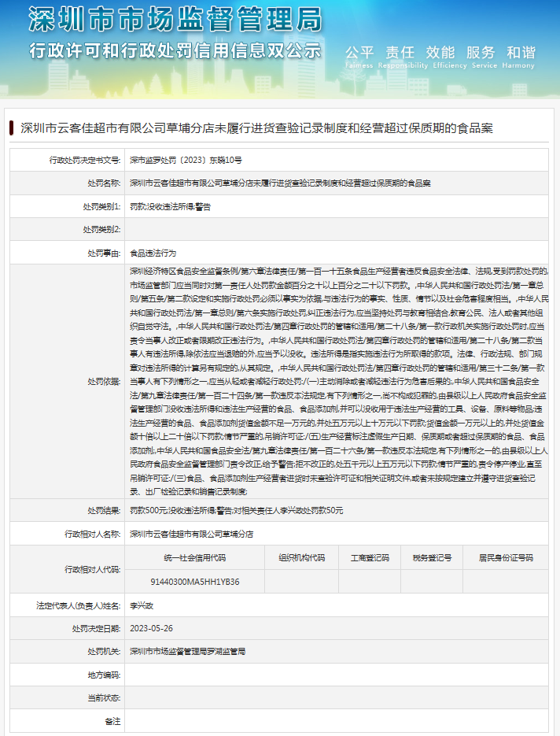Click the 处罚类别2 label
Viewport: 560px width, 736px height.
[x=101, y=230]
